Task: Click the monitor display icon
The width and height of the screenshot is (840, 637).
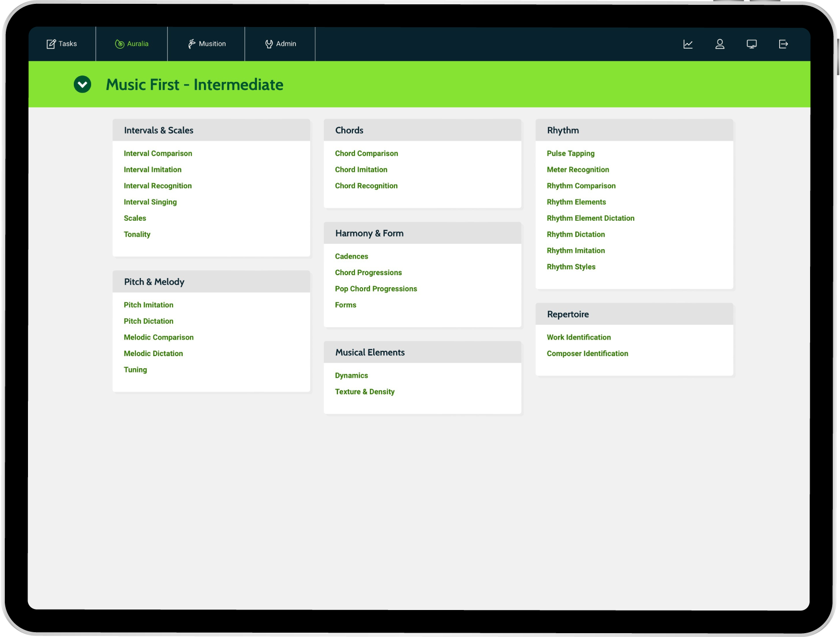Action: click(x=752, y=44)
